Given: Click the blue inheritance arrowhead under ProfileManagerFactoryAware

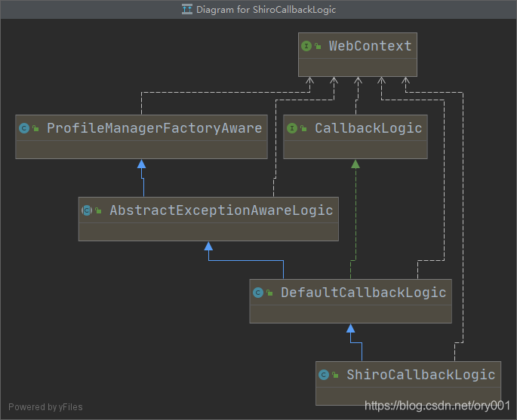Looking at the screenshot, I should 141,164.
